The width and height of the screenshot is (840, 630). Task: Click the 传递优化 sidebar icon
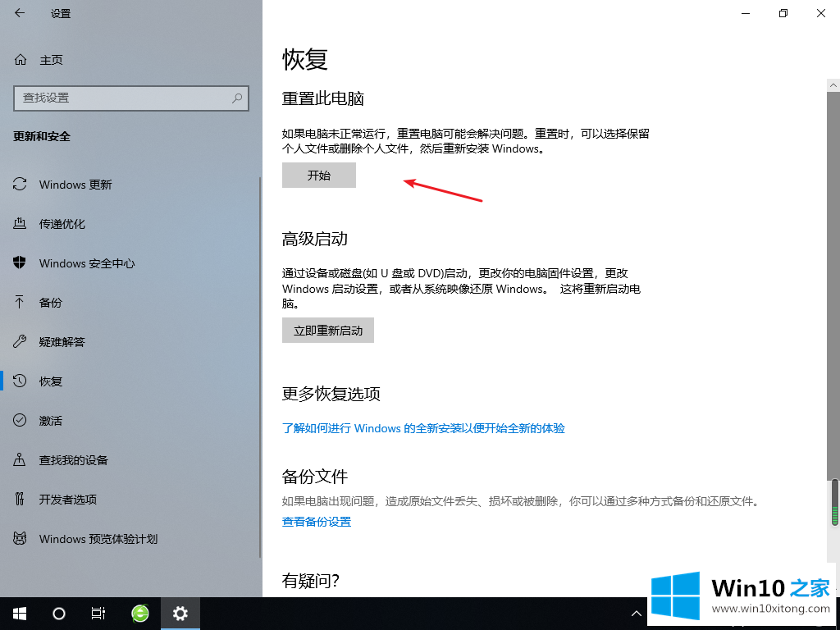(x=20, y=223)
